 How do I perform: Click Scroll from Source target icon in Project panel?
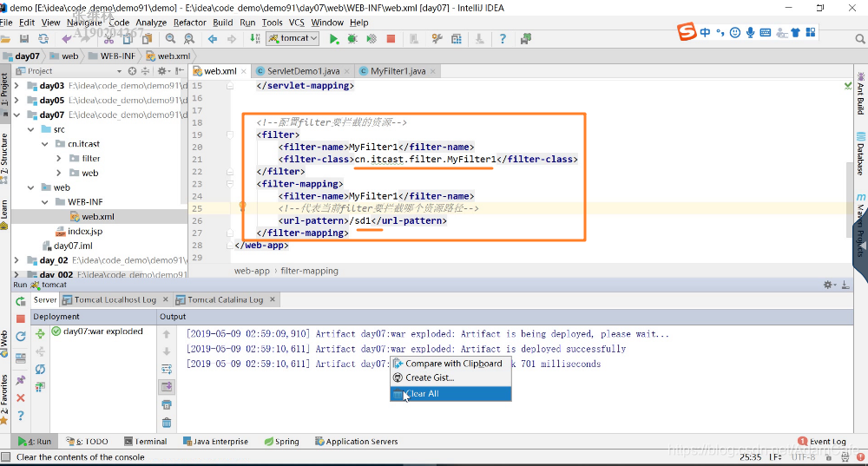tap(132, 71)
